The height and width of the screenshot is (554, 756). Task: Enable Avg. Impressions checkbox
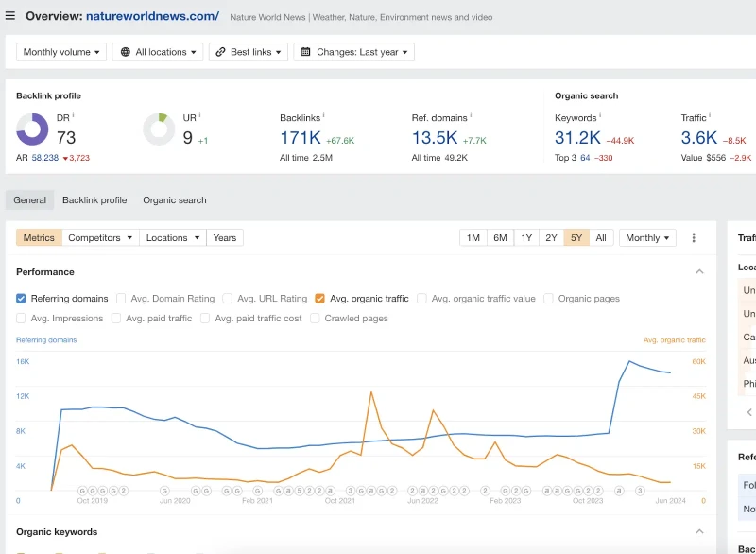[21, 319]
